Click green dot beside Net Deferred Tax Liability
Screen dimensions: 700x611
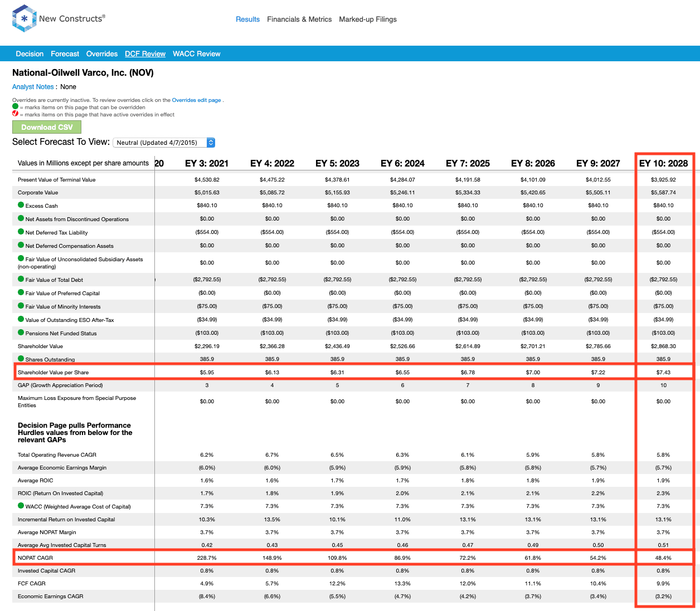click(21, 232)
